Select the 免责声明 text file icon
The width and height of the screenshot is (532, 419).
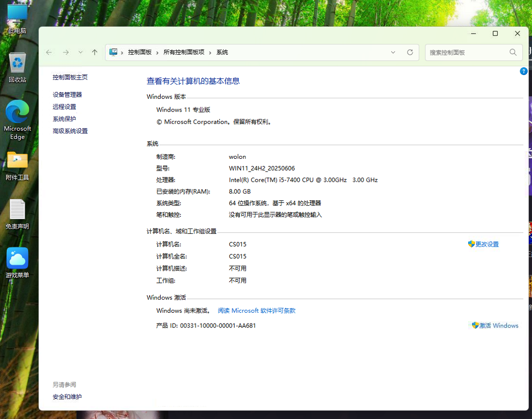18,214
